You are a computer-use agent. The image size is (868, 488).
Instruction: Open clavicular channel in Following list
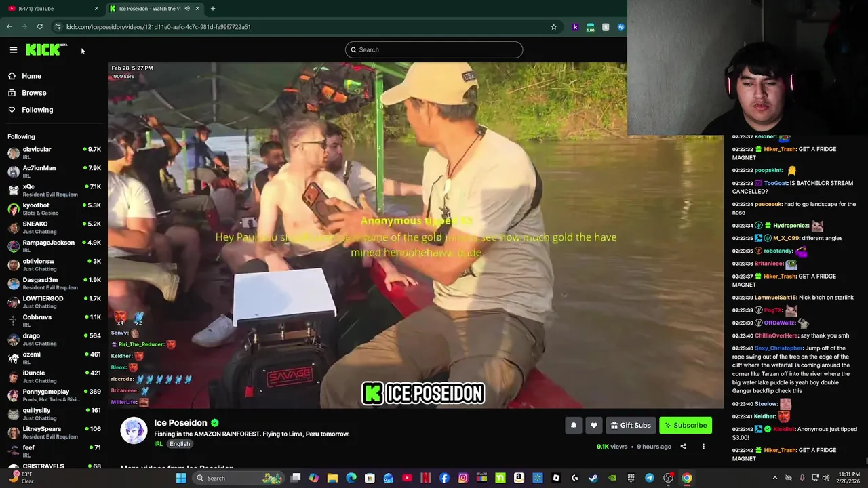pyautogui.click(x=54, y=152)
